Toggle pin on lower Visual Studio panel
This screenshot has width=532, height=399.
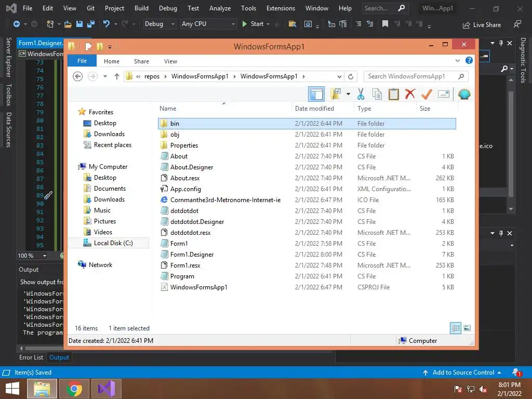coord(501,233)
